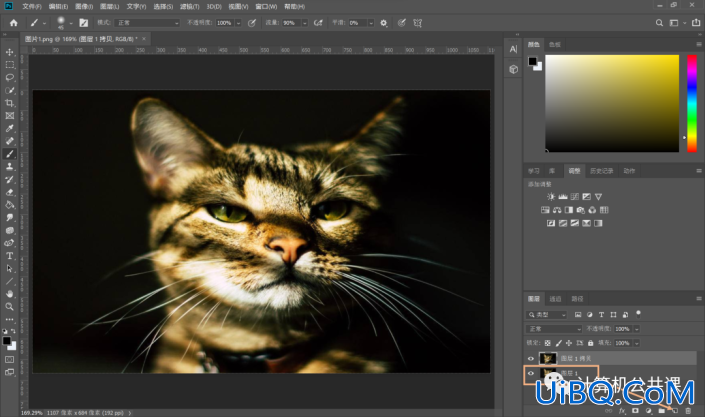Add a Photo Filter adjustment
The image size is (705, 417).
580,210
